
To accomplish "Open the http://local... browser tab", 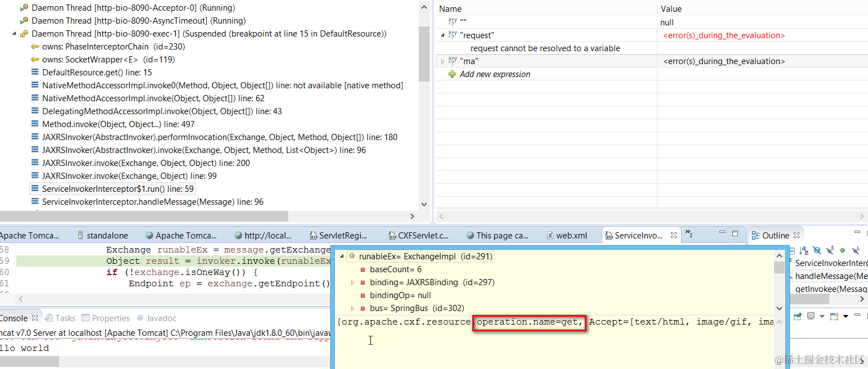I will coord(263,236).
